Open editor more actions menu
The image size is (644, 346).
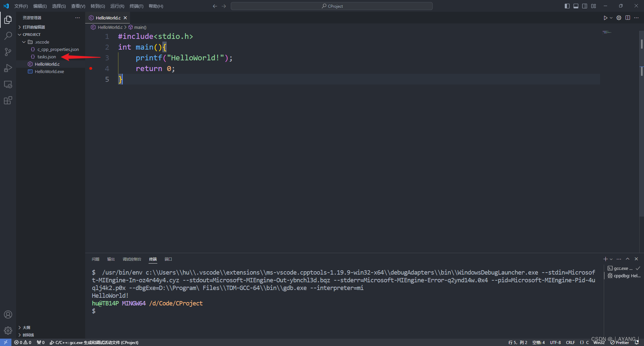coord(636,18)
